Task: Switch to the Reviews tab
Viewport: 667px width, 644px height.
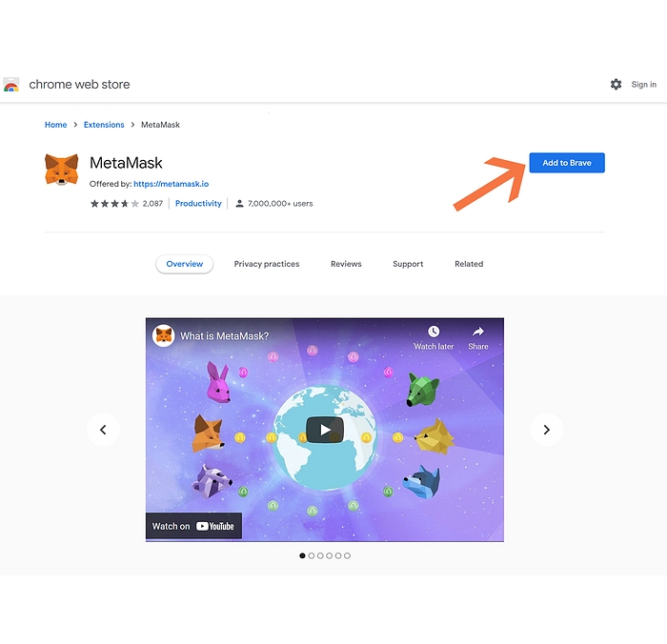Action: tap(346, 264)
